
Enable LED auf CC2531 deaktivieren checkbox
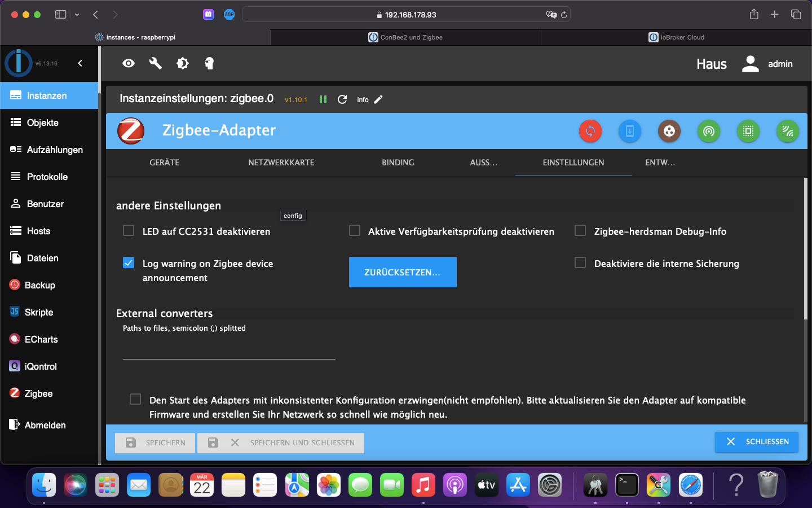[x=129, y=230]
